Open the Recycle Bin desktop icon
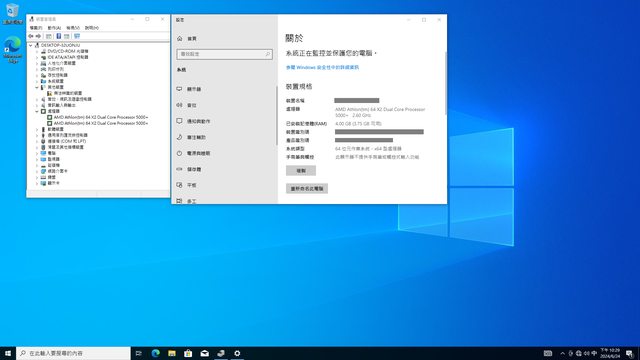 pos(12,13)
